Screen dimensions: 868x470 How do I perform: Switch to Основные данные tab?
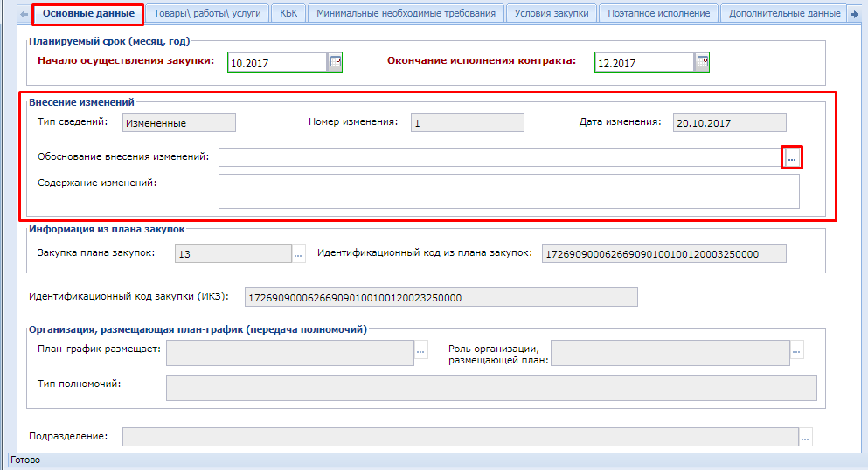tap(88, 14)
